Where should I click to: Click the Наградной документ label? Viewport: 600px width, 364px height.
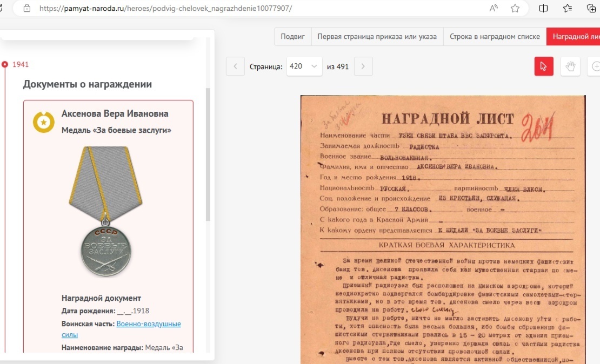point(102,298)
